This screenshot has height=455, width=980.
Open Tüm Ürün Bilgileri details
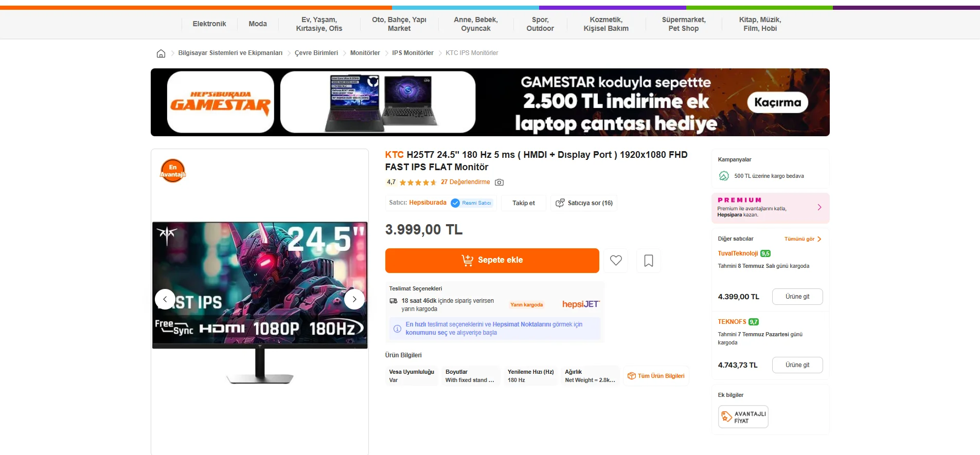click(656, 376)
